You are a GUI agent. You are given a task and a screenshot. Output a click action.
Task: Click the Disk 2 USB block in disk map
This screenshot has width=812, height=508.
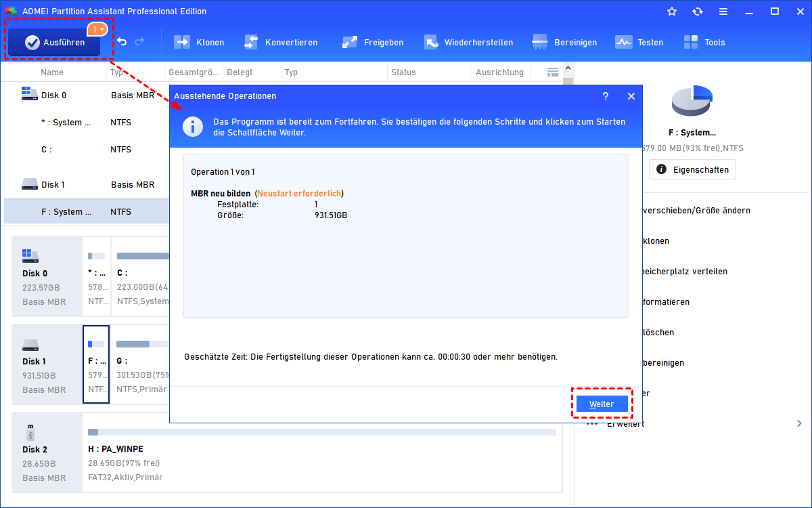tap(47, 452)
